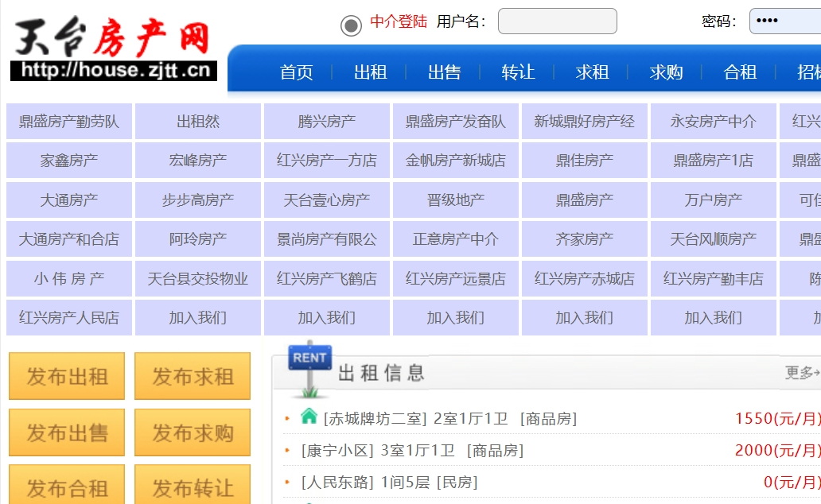Image resolution: width=821 pixels, height=504 pixels.
Task: Open agency link 天台县交投物业
Action: [x=198, y=278]
